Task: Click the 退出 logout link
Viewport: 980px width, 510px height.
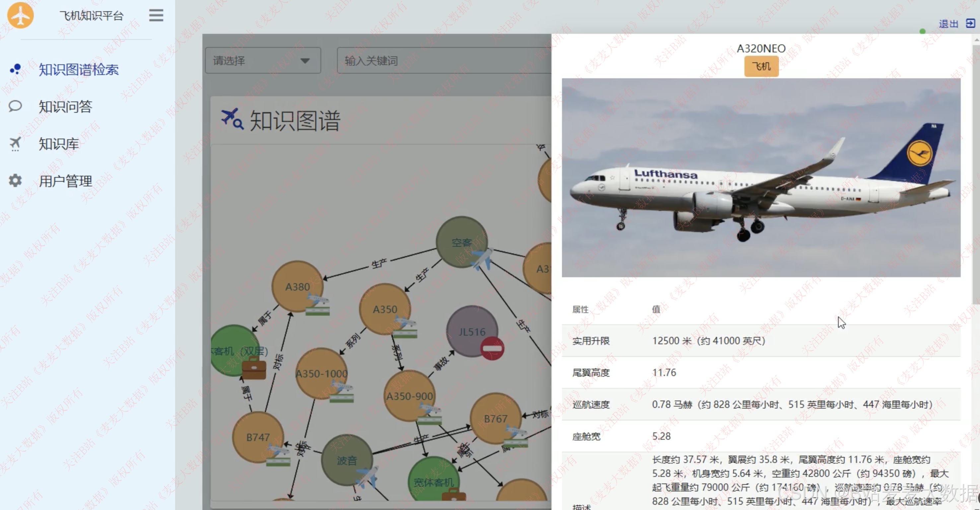Action: click(948, 24)
